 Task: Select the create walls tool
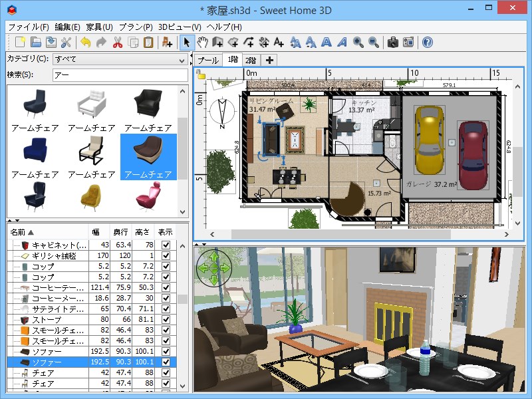pos(218,43)
